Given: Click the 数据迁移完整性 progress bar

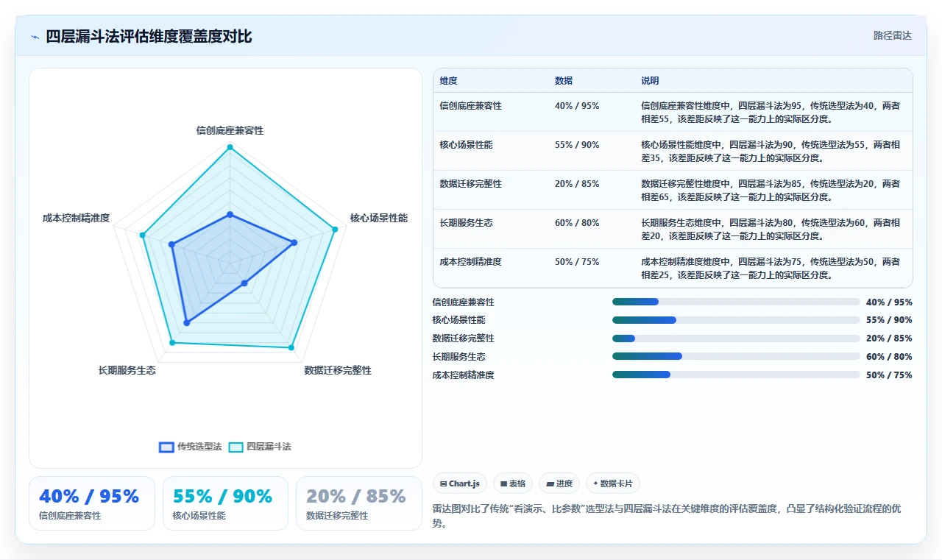Looking at the screenshot, I should pos(736,339).
